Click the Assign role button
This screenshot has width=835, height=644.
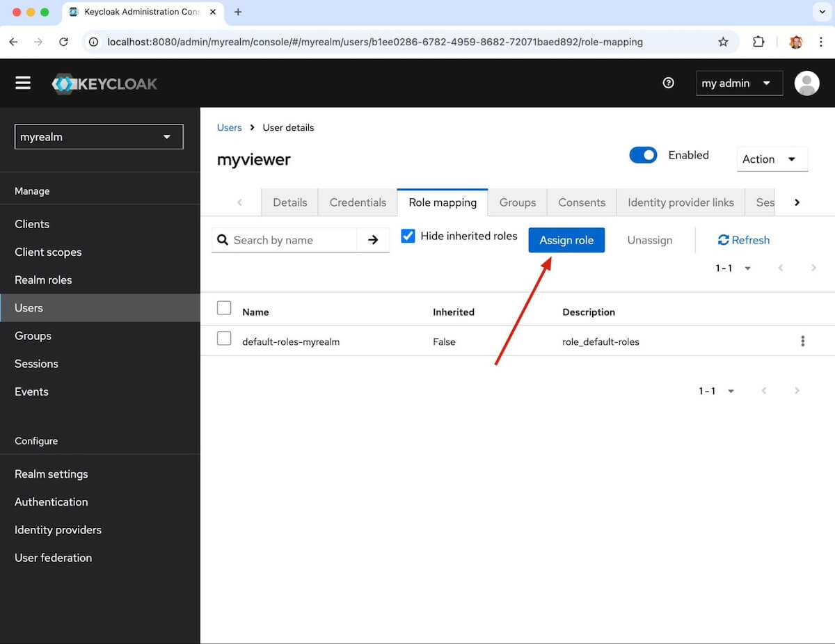coord(566,240)
